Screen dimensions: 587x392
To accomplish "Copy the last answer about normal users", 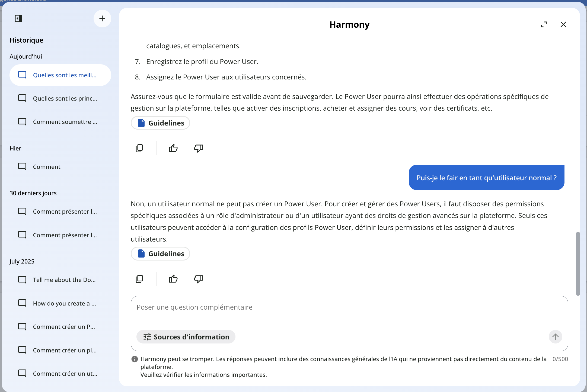I will 139,279.
